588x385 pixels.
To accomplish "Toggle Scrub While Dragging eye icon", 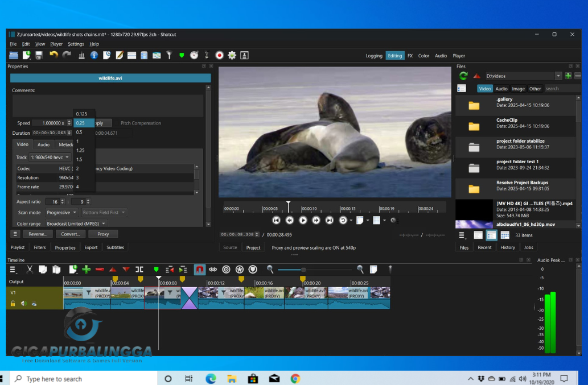I will coord(213,270).
